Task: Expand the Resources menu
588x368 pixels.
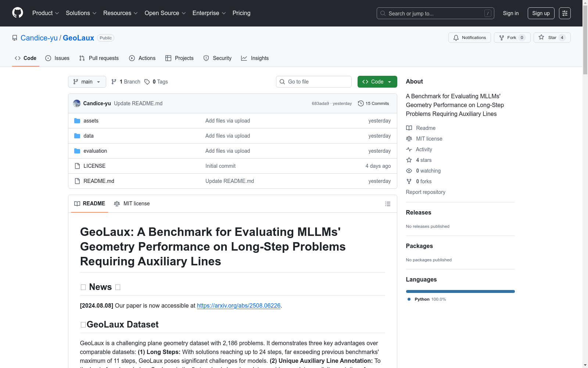Action: pyautogui.click(x=121, y=13)
